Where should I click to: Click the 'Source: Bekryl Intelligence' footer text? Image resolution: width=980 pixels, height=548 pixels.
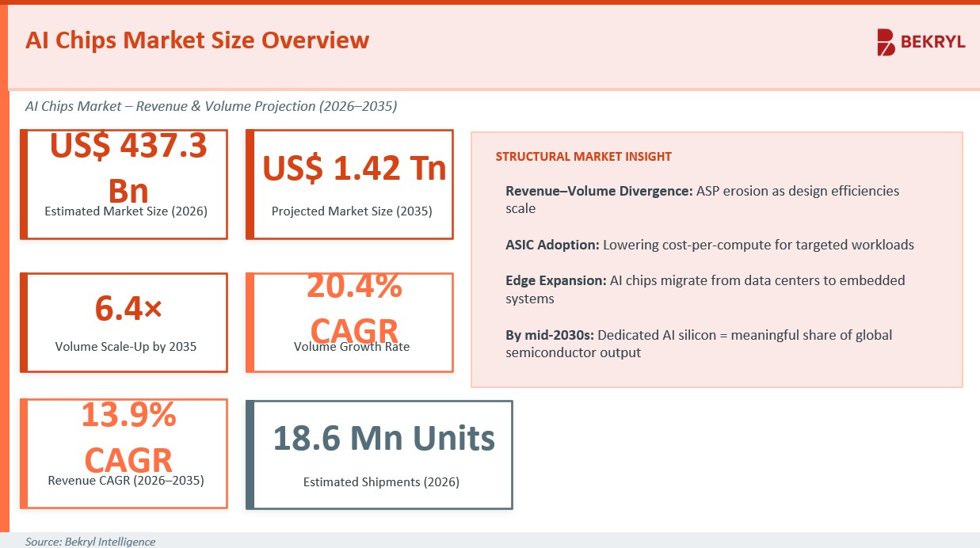click(x=90, y=542)
